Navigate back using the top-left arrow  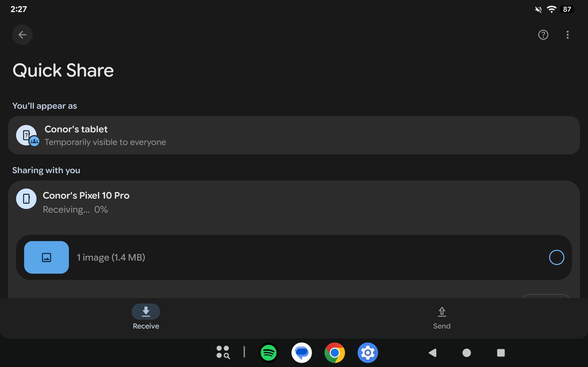pyautogui.click(x=22, y=35)
